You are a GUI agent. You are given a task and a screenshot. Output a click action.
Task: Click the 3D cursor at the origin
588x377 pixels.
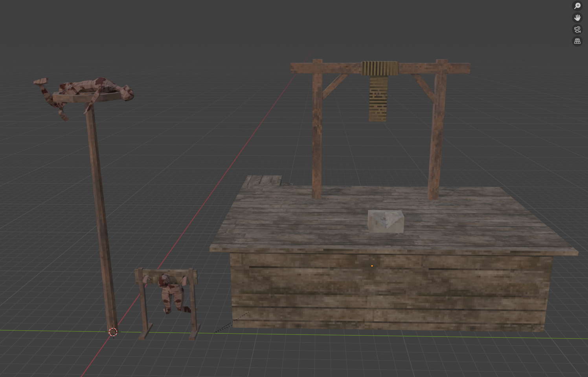[x=113, y=332]
